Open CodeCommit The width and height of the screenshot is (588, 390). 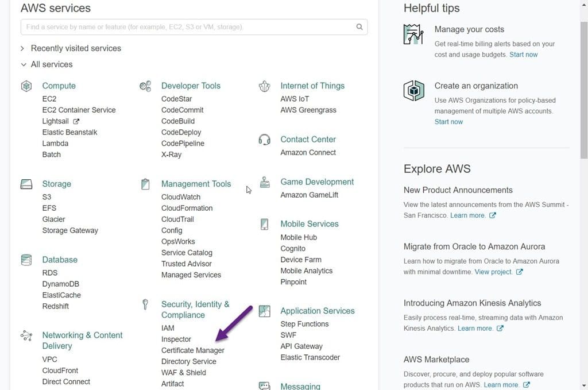pyautogui.click(x=182, y=110)
